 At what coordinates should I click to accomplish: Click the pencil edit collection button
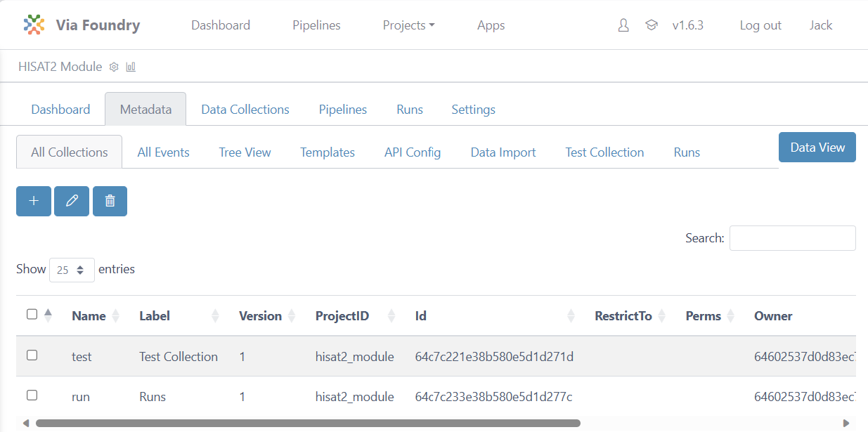pyautogui.click(x=72, y=201)
